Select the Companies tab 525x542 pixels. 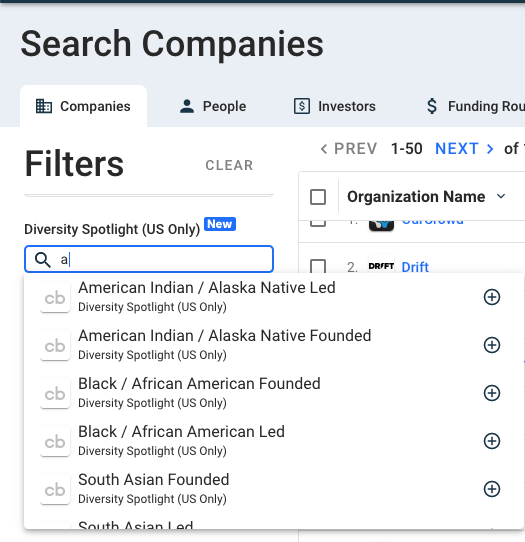tap(83, 106)
